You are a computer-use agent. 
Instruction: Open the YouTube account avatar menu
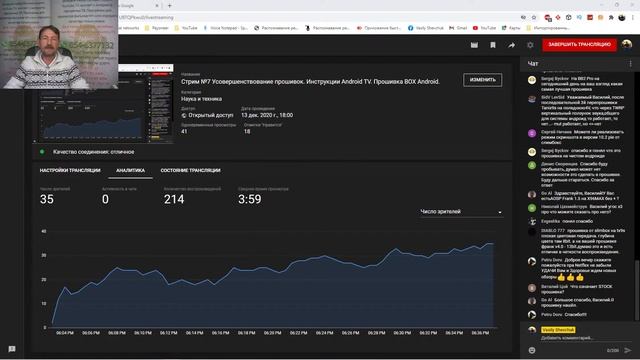627,44
